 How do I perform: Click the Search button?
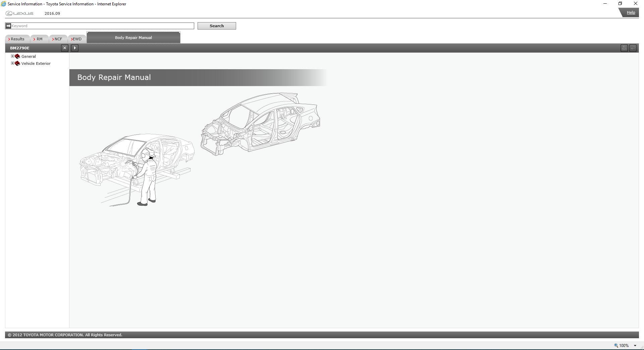pyautogui.click(x=217, y=26)
